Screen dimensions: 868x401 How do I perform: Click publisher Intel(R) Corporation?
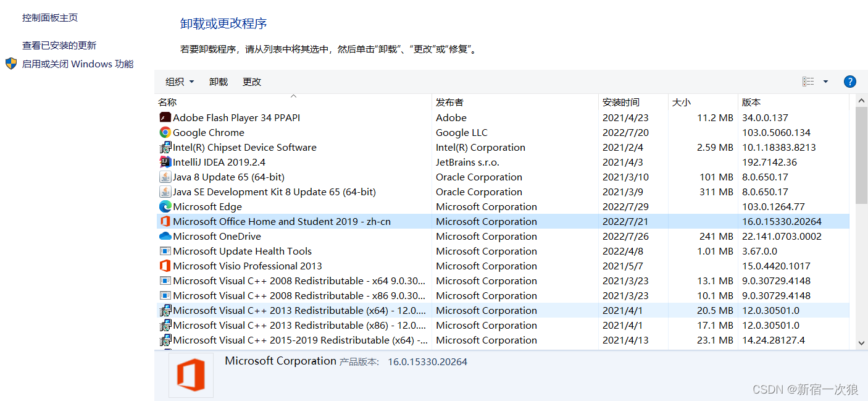[x=481, y=147]
